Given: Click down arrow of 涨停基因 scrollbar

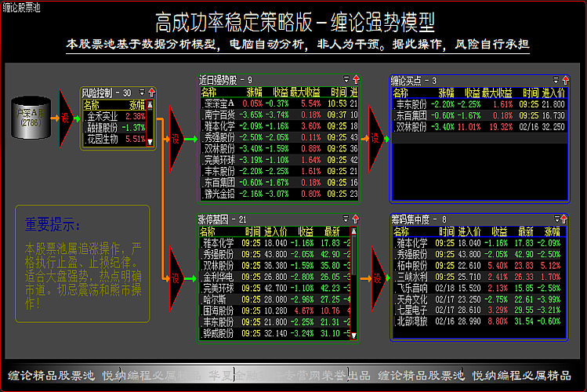Looking at the screenshot, I should [x=356, y=333].
